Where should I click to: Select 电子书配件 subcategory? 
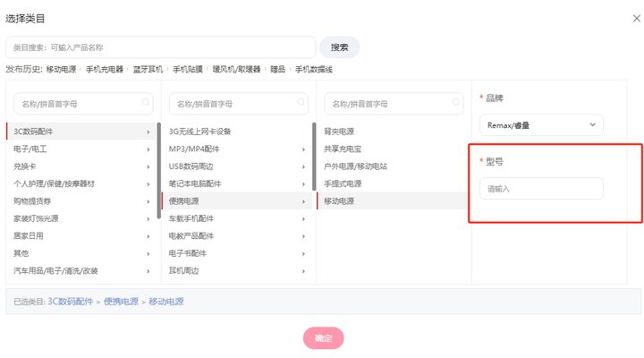coord(236,253)
